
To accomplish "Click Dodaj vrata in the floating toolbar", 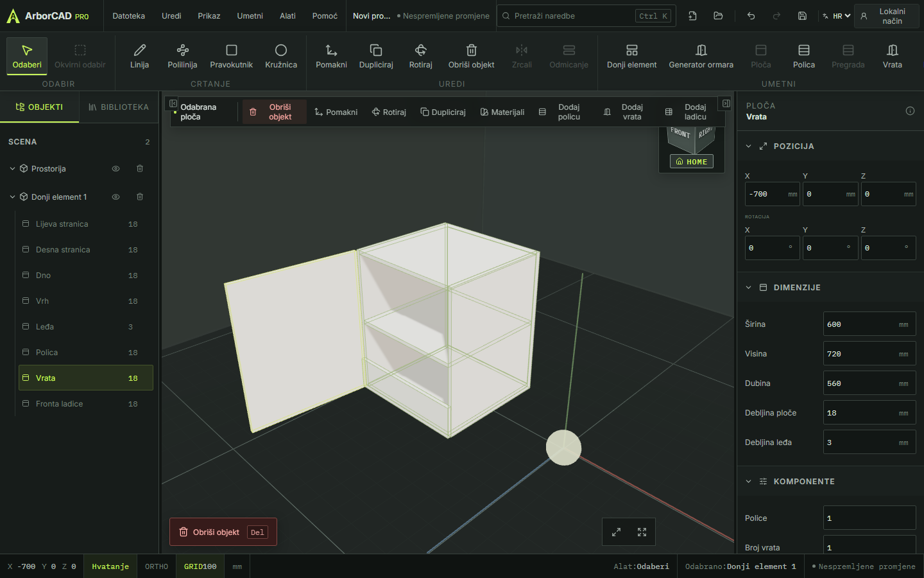I will click(624, 112).
